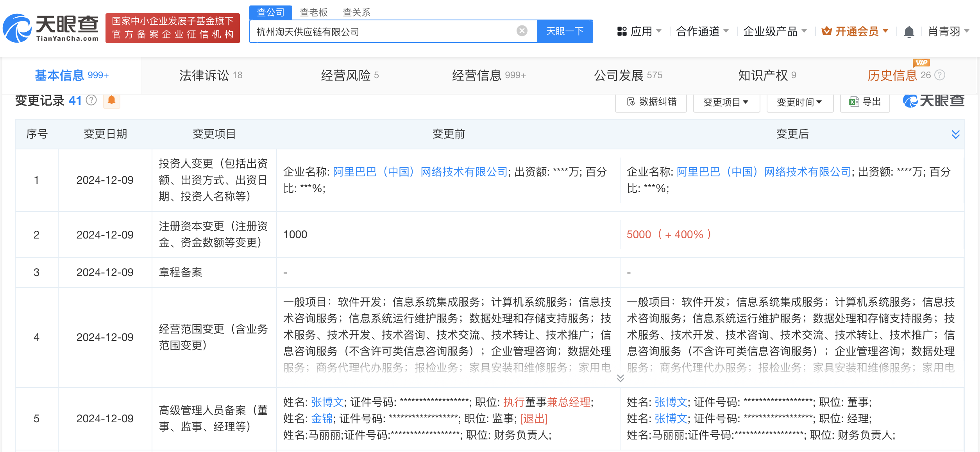
Task: Open 变更时间 filter dropdown
Action: pyautogui.click(x=799, y=102)
